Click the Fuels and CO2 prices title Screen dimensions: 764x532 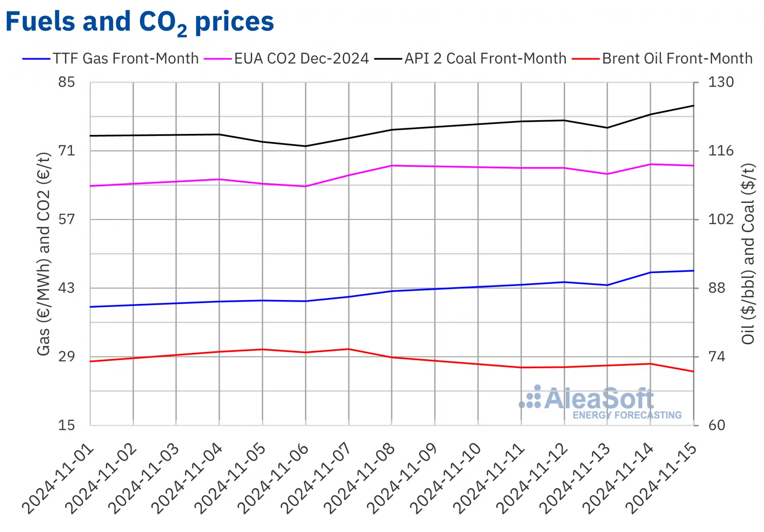(140, 22)
